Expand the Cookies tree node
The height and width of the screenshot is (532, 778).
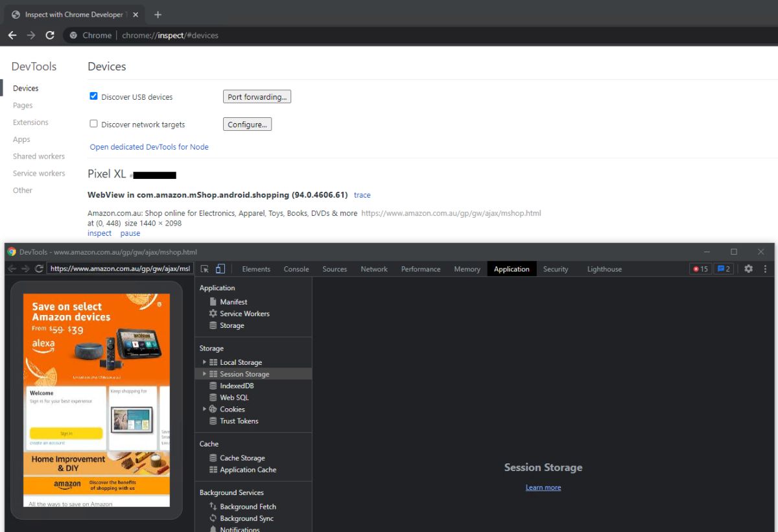204,409
